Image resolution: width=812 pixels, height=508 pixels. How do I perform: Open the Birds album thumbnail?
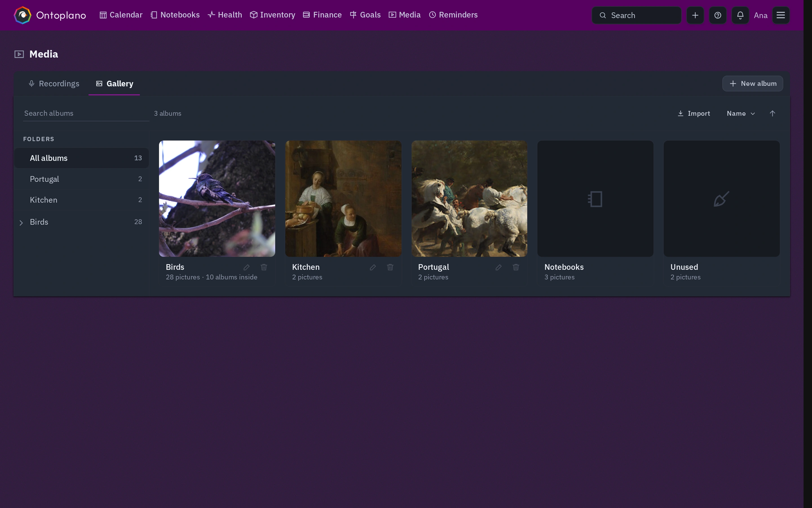[x=217, y=199]
